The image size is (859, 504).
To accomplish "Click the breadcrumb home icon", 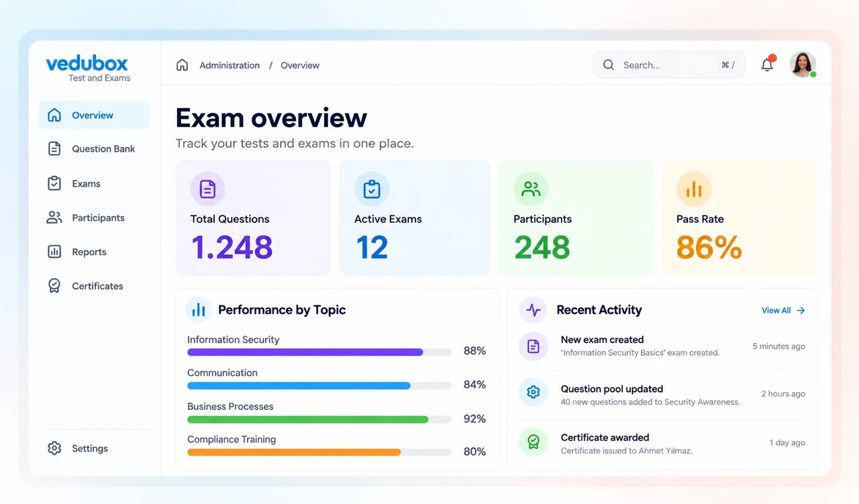I will pos(182,65).
